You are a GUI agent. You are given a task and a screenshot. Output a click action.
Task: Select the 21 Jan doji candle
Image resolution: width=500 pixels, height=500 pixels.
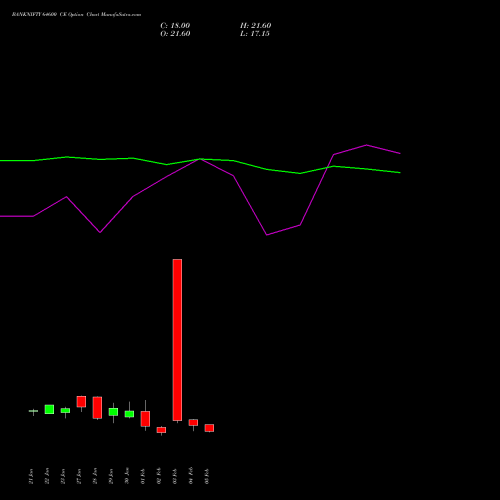pyautogui.click(x=33, y=411)
